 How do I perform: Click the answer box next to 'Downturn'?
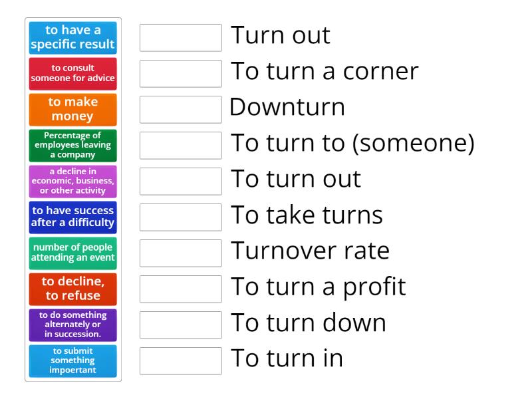click(x=180, y=110)
